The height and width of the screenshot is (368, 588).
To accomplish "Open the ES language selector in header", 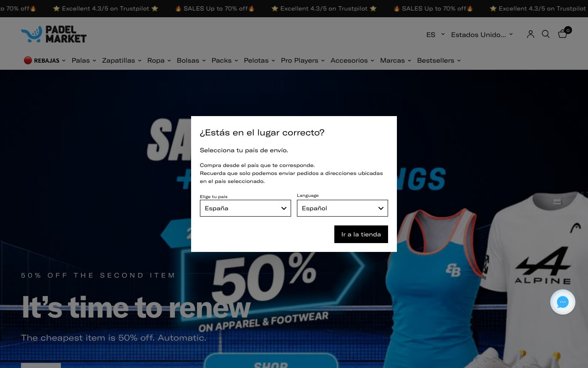I will pyautogui.click(x=435, y=34).
